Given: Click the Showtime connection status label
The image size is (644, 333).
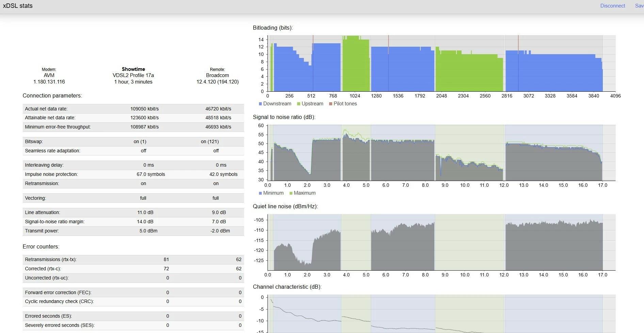Looking at the screenshot, I should pyautogui.click(x=133, y=69).
